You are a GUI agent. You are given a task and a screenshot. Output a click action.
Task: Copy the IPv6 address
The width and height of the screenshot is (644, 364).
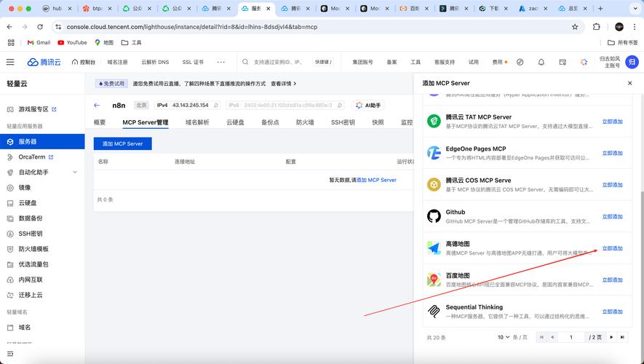[340, 105]
